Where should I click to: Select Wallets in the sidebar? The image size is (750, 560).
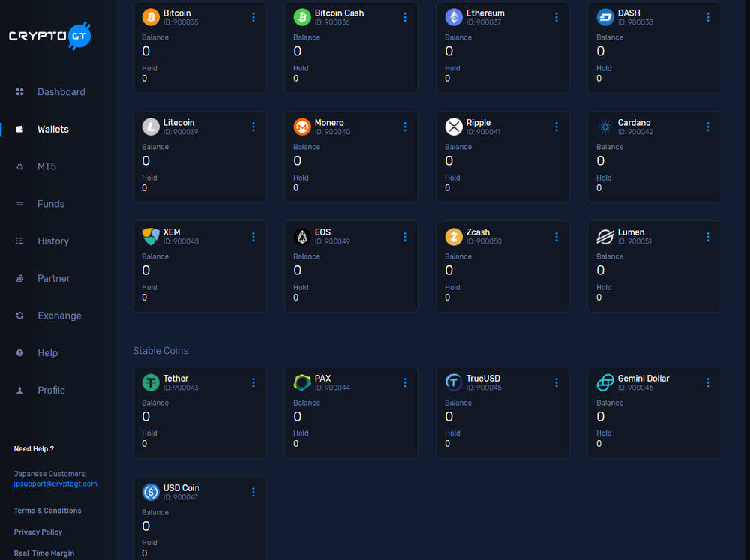[x=53, y=129]
